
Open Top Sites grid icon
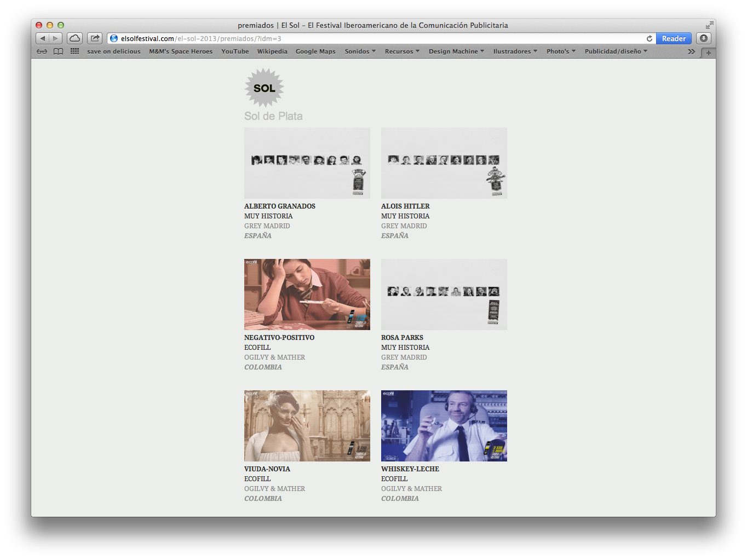tap(75, 51)
